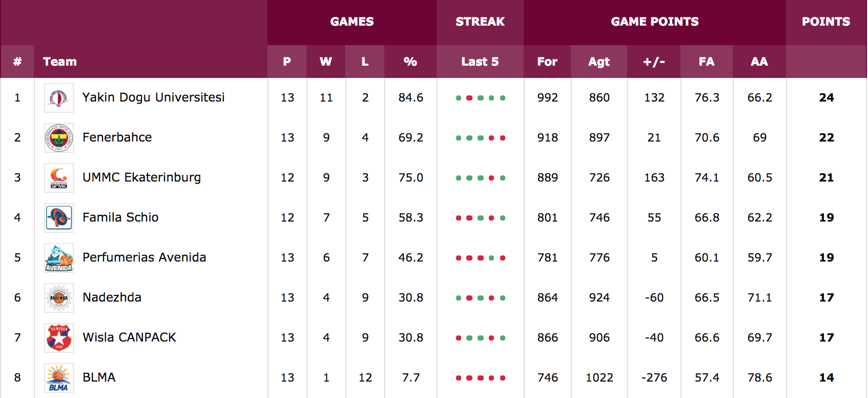Open the Fenerbahce team name link

tap(117, 137)
